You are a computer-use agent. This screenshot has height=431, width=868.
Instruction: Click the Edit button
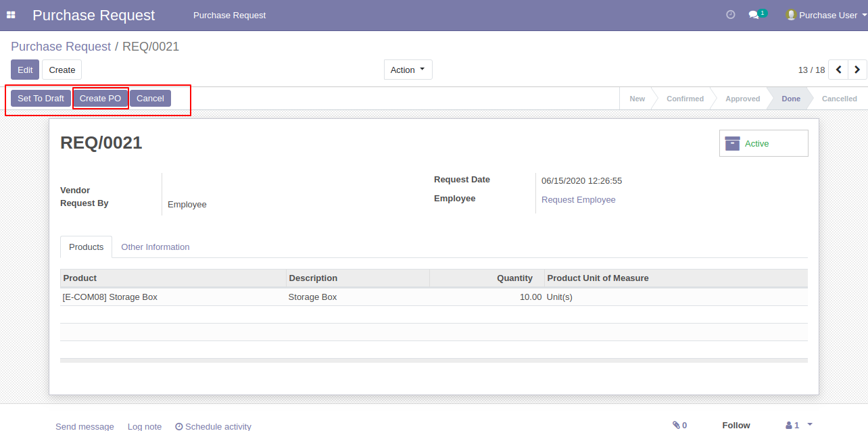click(x=25, y=70)
